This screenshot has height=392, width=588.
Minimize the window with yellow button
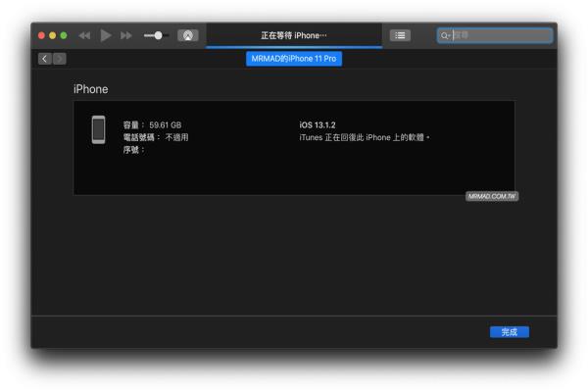53,35
